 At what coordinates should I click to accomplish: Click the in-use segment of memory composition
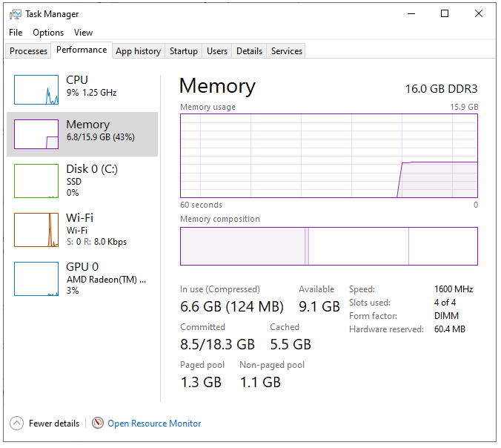242,246
